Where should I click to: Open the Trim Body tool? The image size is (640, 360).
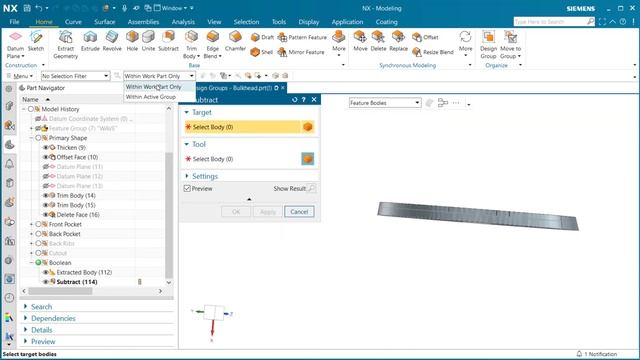[x=191, y=45]
